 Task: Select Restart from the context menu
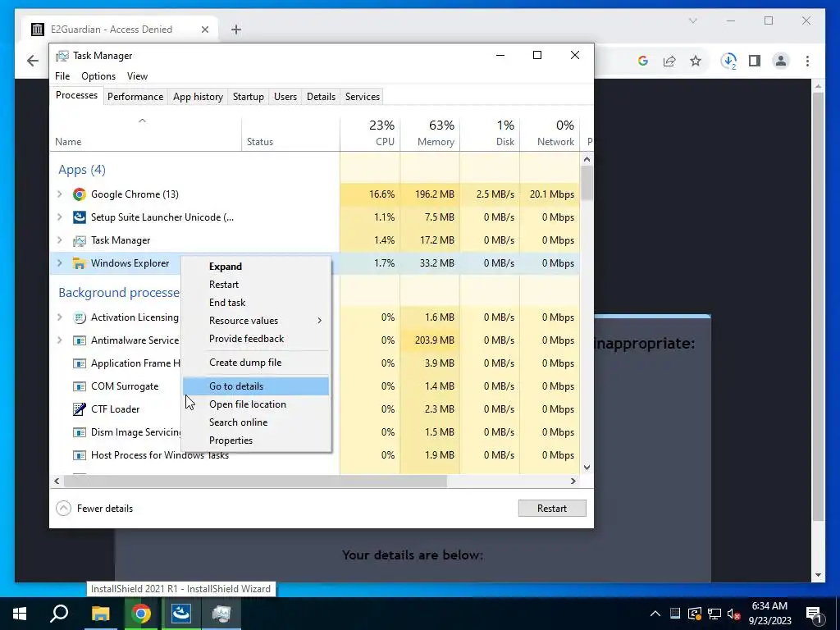point(256,285)
